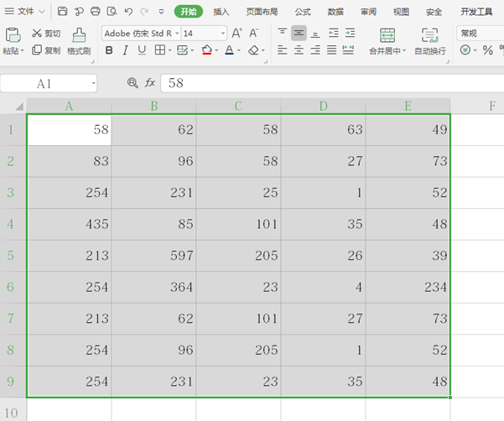
Task: Click the zoom magnifier beside fx
Action: point(132,83)
